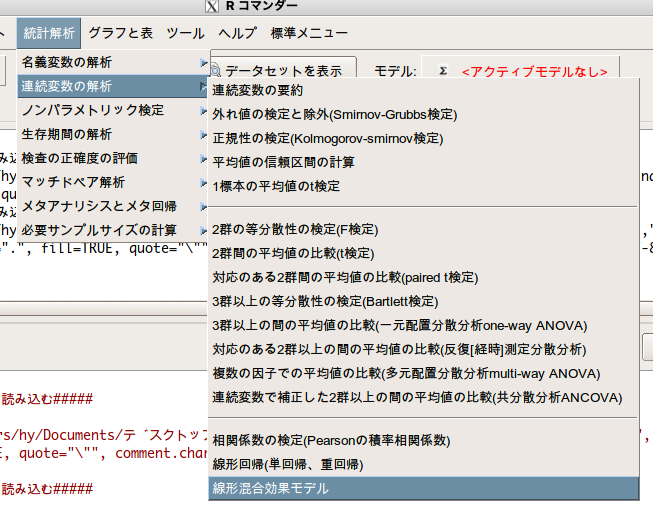Expand the ノンパラメトリック検定 submenu

pyautogui.click(x=112, y=110)
